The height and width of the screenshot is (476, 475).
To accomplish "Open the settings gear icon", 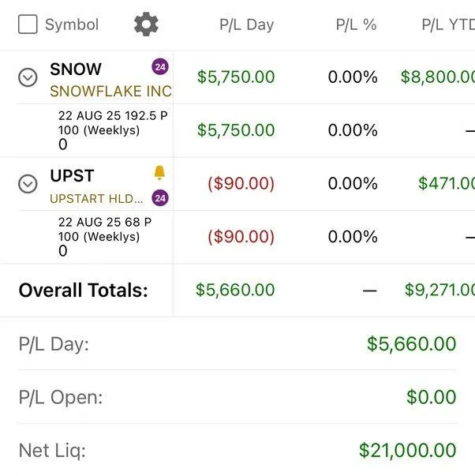I will pos(146,24).
